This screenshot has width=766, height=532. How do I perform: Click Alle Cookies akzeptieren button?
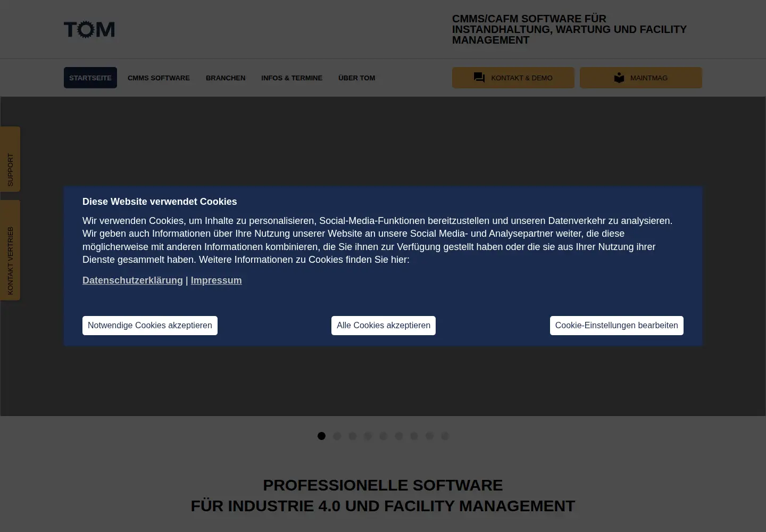pyautogui.click(x=384, y=326)
